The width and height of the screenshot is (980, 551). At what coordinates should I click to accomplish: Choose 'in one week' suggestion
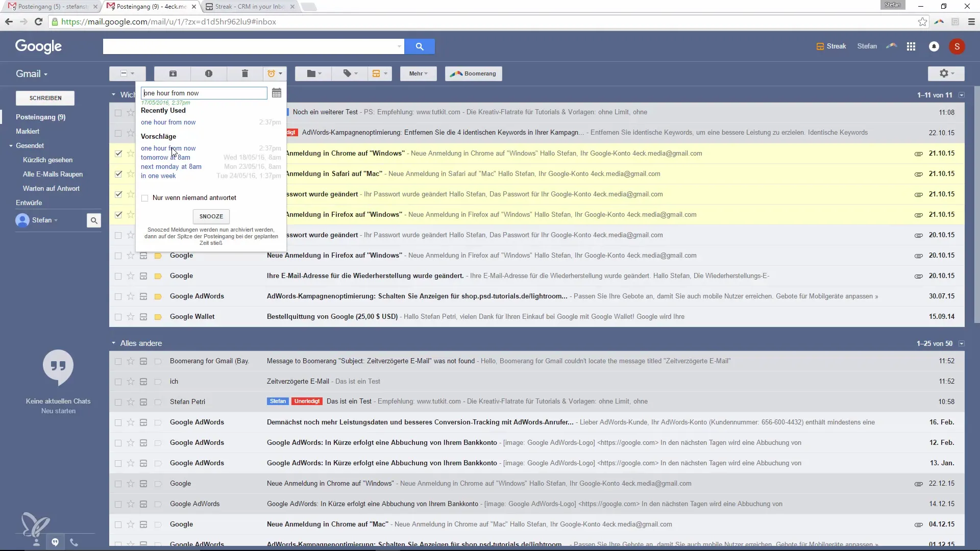coord(158,176)
